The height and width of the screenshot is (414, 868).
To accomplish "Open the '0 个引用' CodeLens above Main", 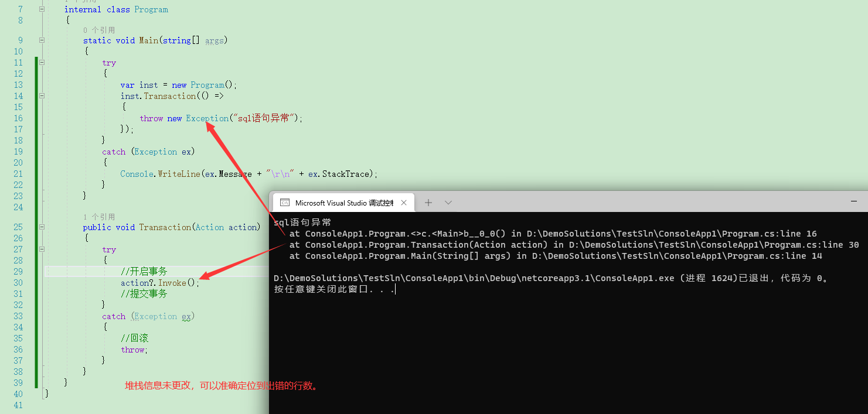I will pos(99,30).
